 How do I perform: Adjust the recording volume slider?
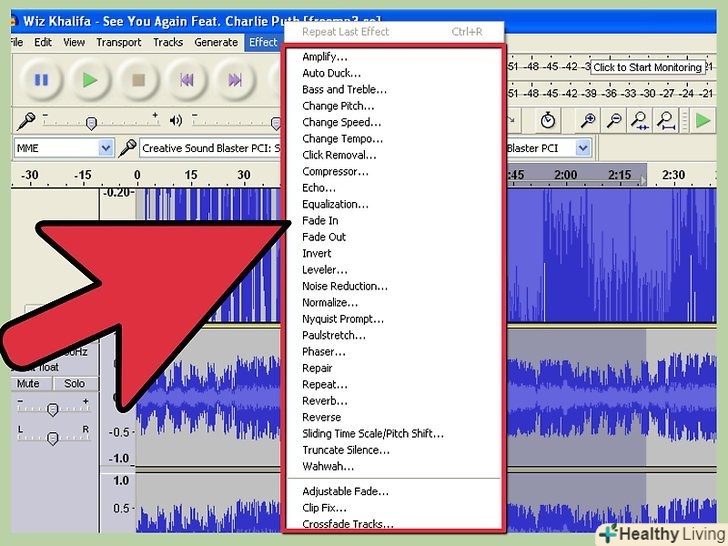91,123
